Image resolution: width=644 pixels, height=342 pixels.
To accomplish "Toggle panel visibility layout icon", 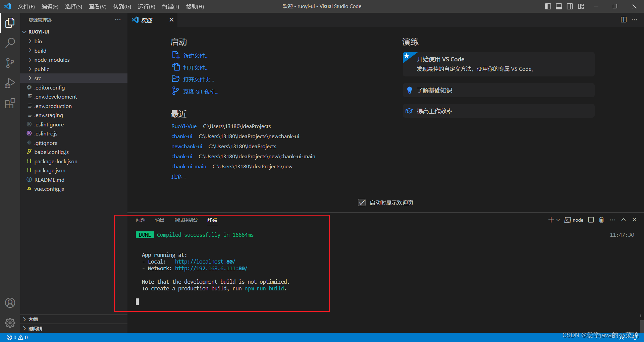I will [x=559, y=6].
